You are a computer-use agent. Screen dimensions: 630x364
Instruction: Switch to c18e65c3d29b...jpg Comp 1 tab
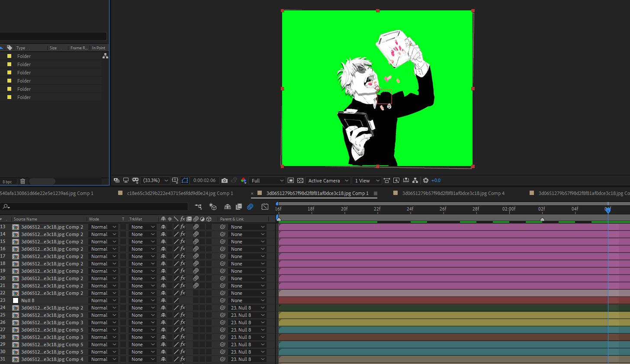click(180, 193)
